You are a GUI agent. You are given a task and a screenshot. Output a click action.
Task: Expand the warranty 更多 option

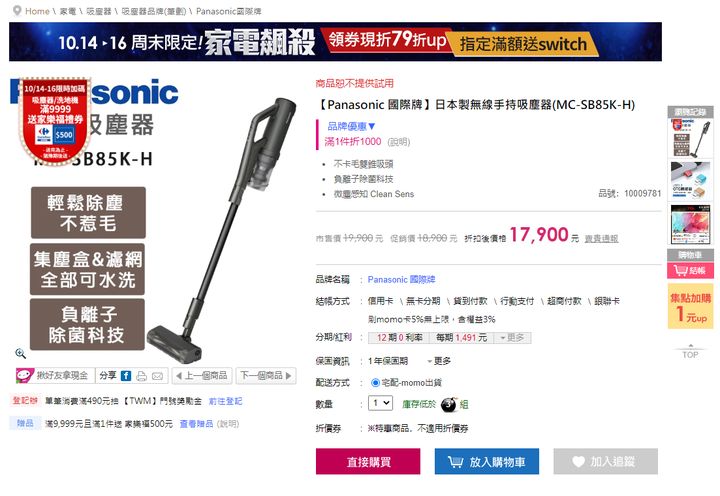(x=439, y=361)
